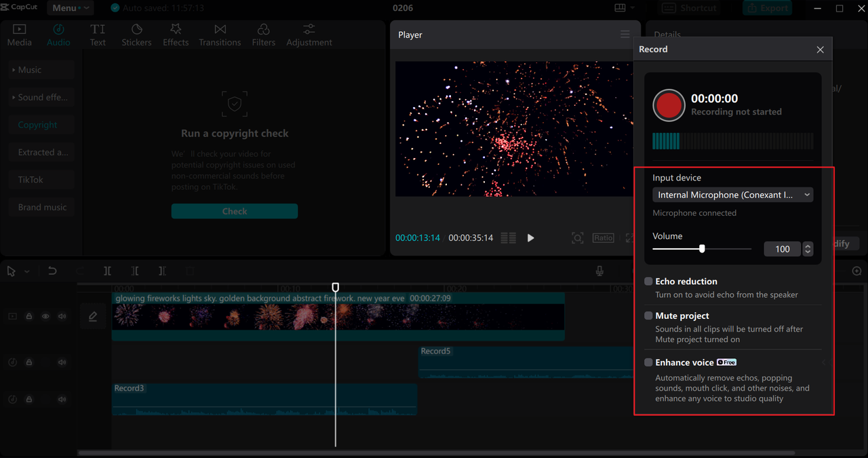Mute the fireworks video track audio

[x=62, y=316]
